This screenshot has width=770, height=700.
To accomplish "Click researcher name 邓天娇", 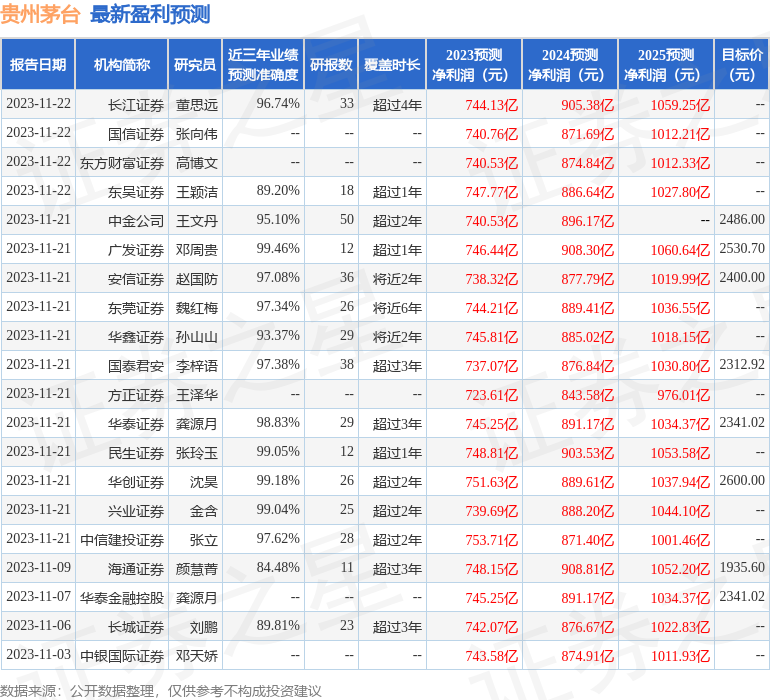I will coord(196,655).
